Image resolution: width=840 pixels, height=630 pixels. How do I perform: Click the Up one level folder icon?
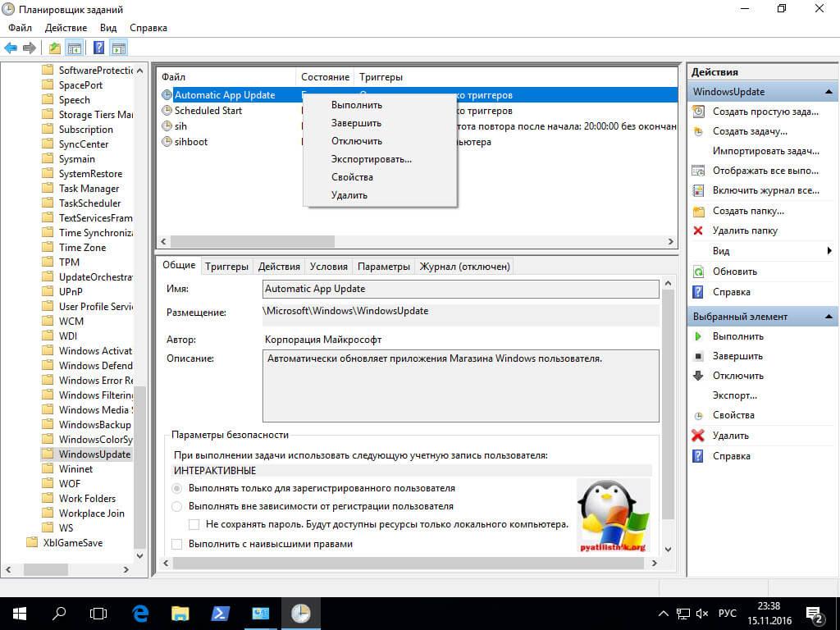(55, 48)
